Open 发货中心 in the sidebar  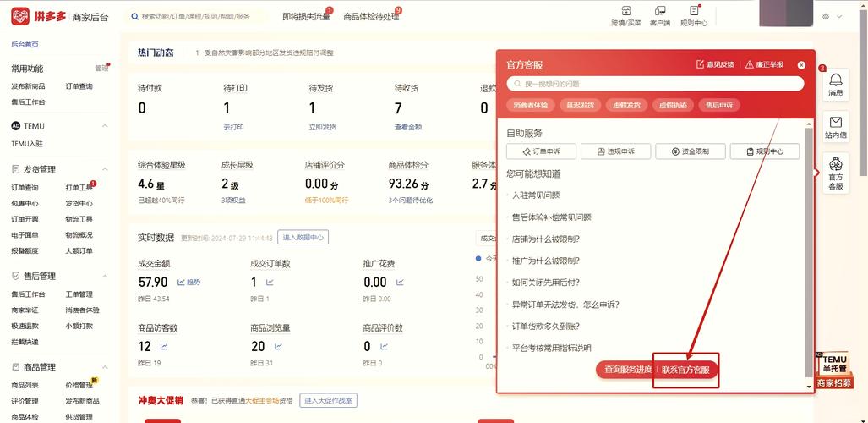pyautogui.click(x=79, y=203)
